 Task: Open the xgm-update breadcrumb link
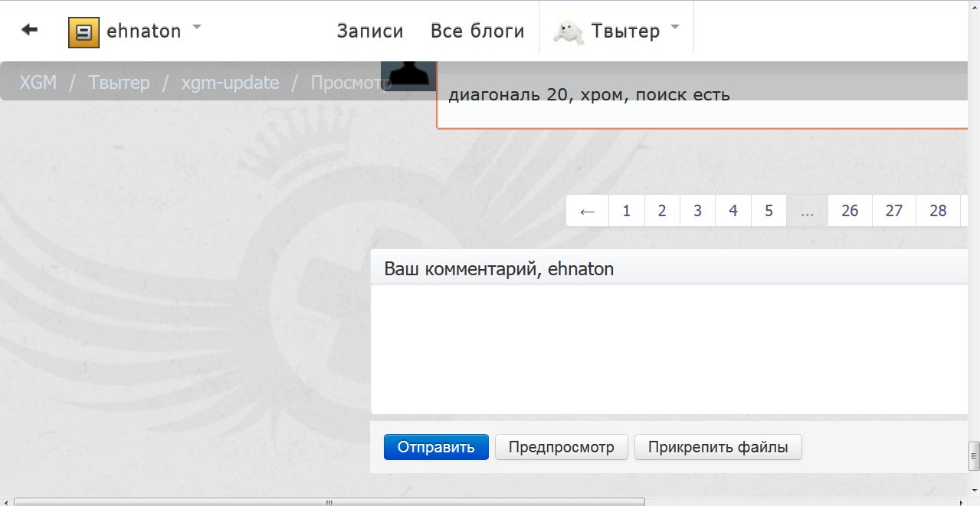click(x=230, y=82)
